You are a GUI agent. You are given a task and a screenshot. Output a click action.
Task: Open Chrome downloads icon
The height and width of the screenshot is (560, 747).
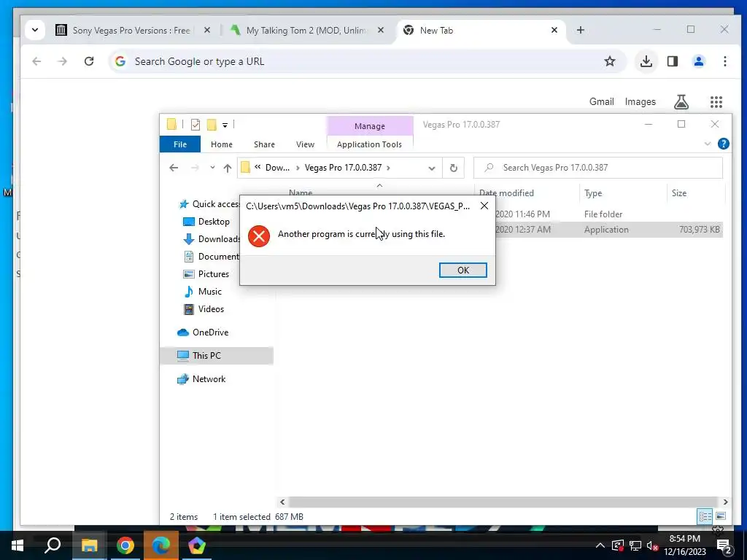tap(646, 61)
